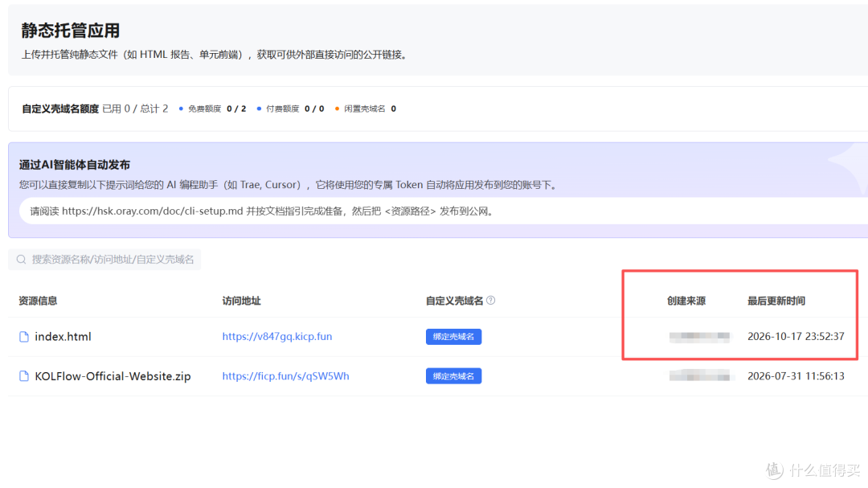Viewport: 868px width, 488px height.
Task: Click the timestamp 2026-07-31 11:56:13
Action: pos(796,376)
